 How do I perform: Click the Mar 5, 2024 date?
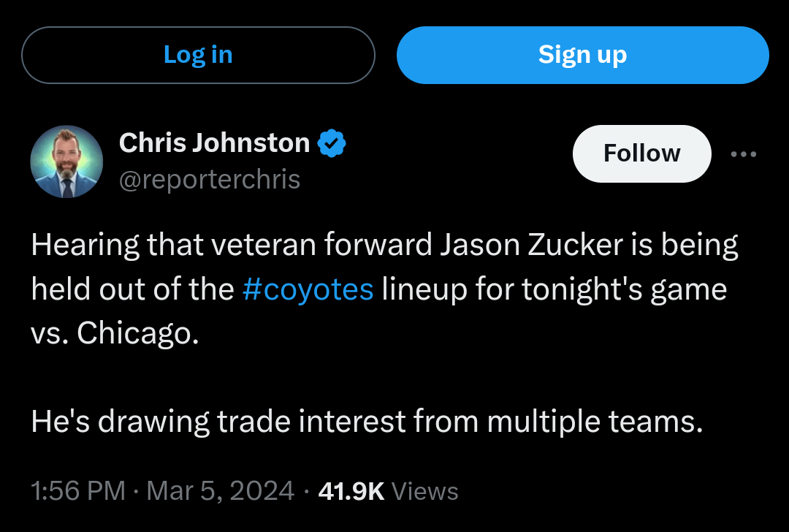[221, 491]
